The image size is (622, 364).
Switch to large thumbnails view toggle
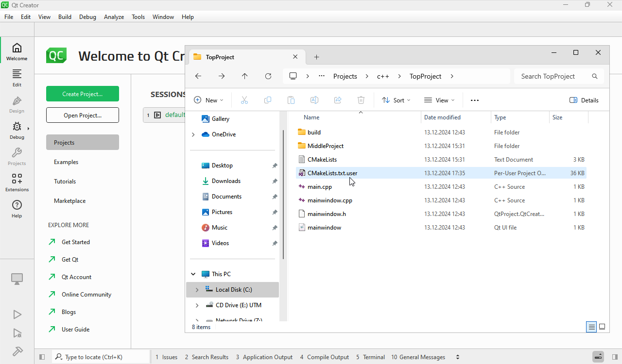coord(602,327)
